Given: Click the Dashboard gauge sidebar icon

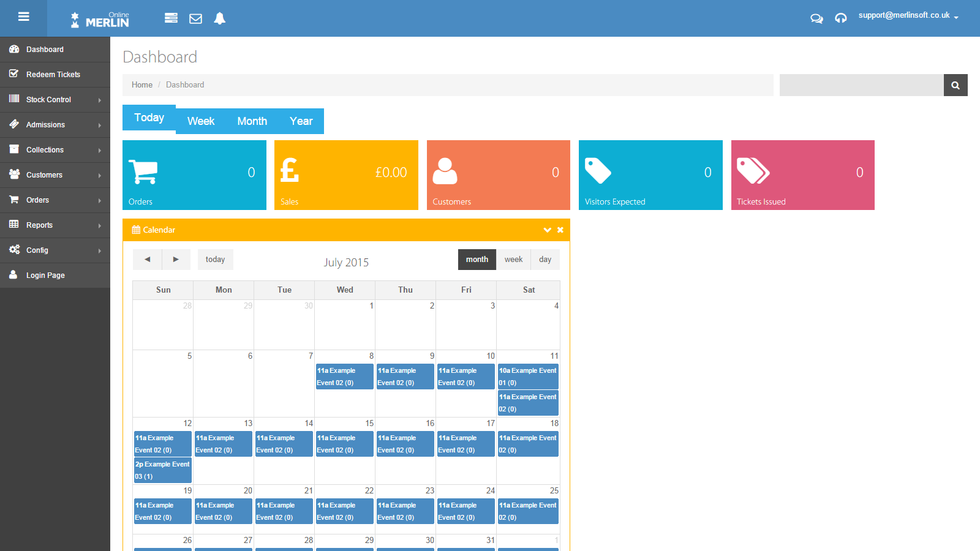Looking at the screenshot, I should [14, 49].
